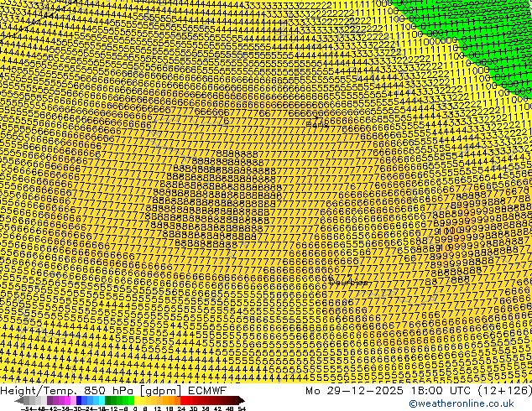
Task: Click the ECMWF model label
Action: click(x=207, y=391)
